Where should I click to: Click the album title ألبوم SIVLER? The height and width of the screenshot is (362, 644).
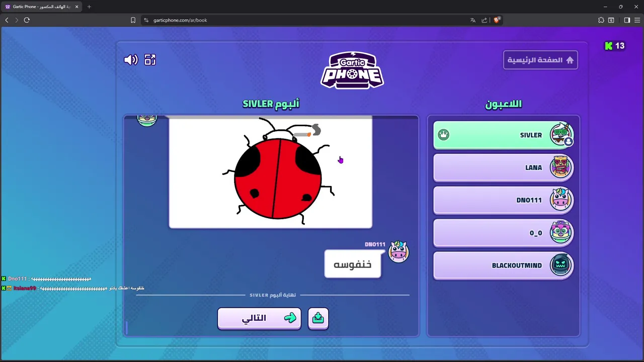point(271,104)
